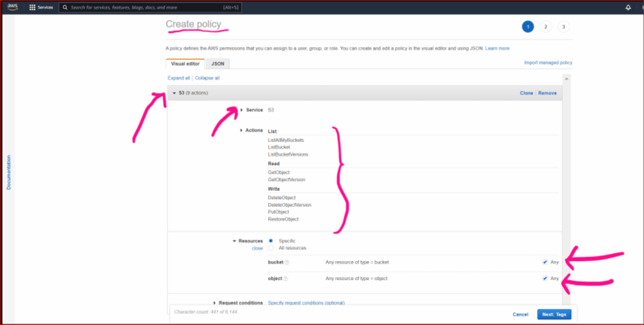The image size is (644, 325).
Task: Open the Learn more link
Action: [x=497, y=48]
